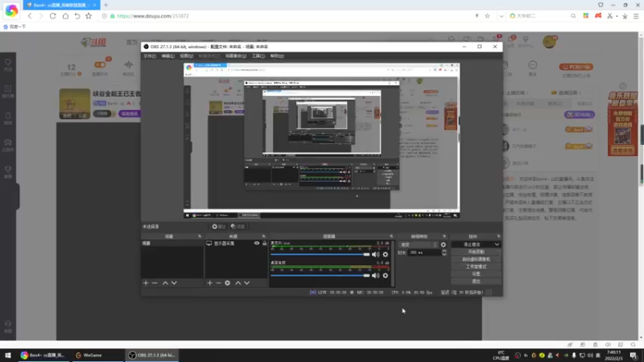The width and height of the screenshot is (644, 362).
Task: Open the browser downloads icon
Action: 625,16
